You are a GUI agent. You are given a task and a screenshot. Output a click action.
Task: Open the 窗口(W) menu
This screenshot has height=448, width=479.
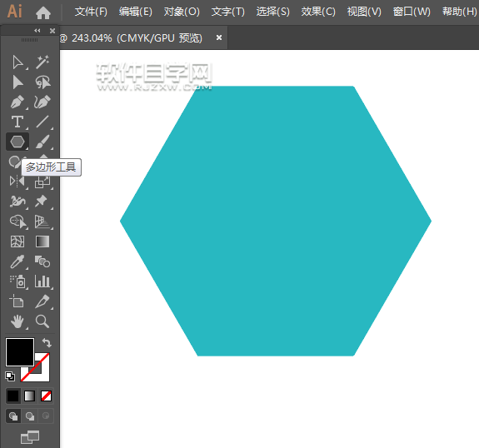[412, 12]
